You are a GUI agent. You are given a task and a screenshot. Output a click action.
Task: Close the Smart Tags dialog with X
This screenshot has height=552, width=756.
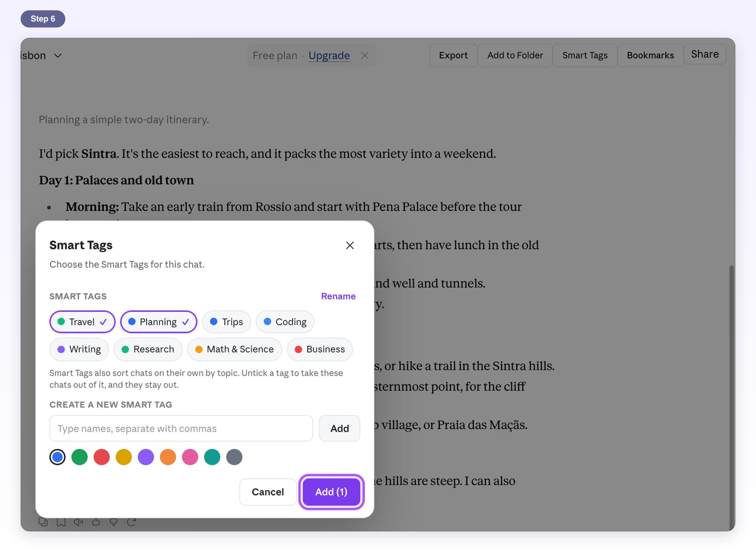(350, 245)
